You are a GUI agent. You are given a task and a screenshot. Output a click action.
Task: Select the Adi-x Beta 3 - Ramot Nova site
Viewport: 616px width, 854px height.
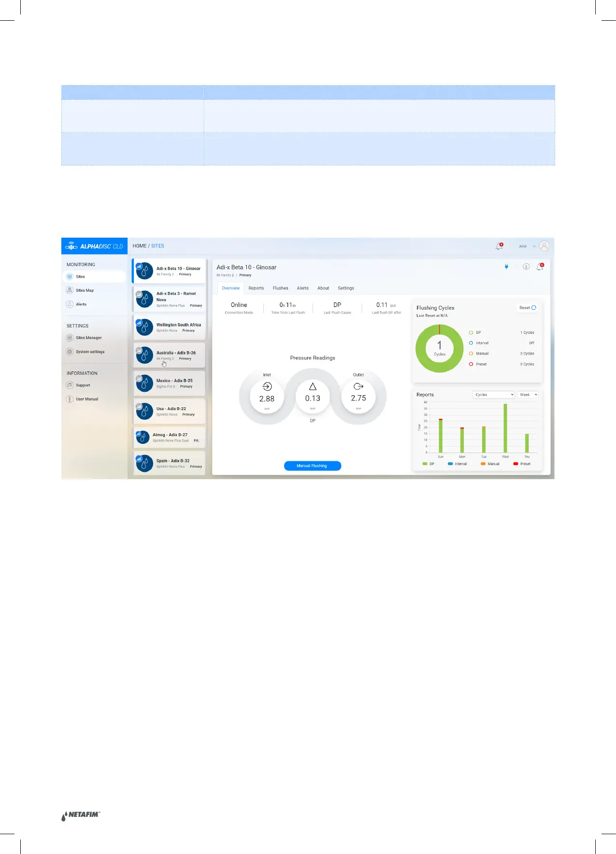pos(169,299)
